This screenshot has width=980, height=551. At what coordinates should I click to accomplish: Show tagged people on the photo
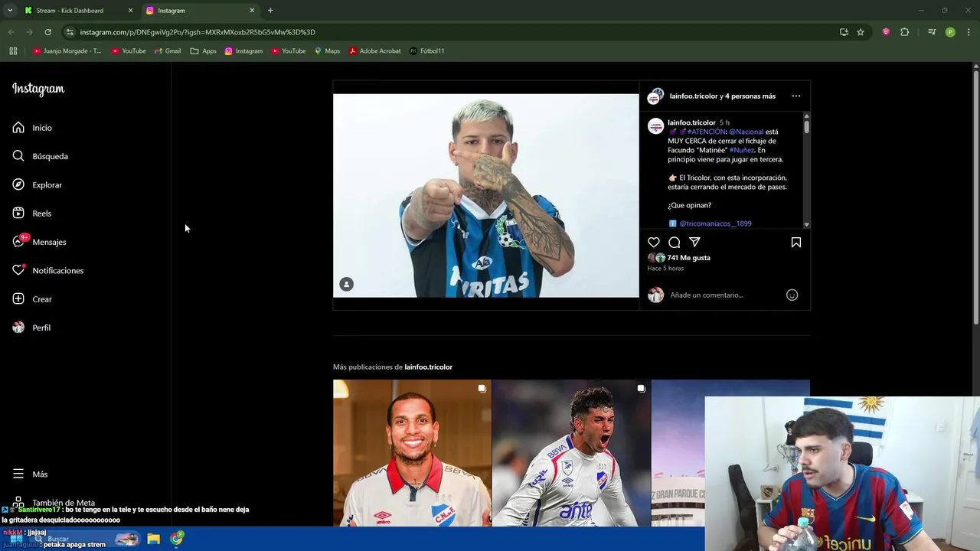pos(347,285)
